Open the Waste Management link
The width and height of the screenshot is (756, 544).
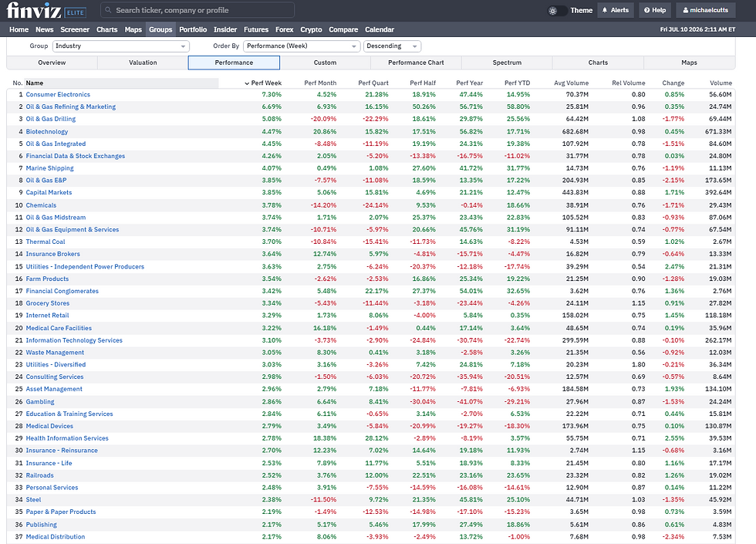click(55, 353)
